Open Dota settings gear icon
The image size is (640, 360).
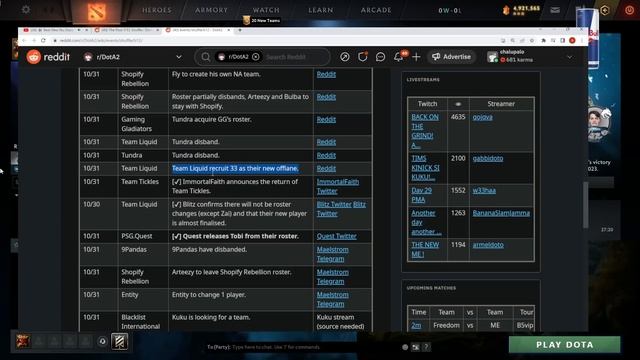pos(26,9)
